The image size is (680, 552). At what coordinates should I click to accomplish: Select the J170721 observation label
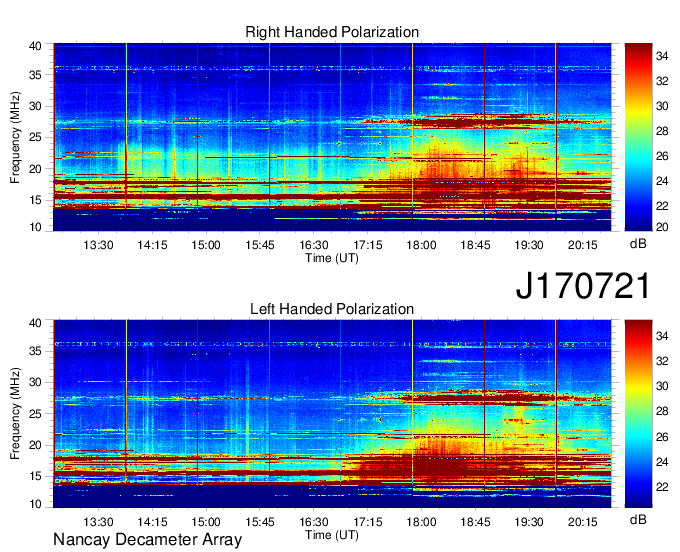click(583, 285)
